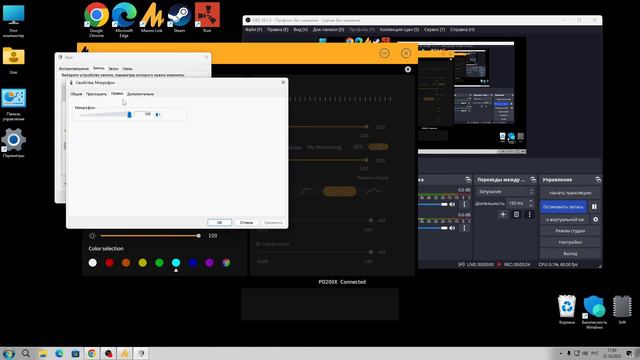This screenshot has width=640, height=360.
Task: Click Cancel in Microphone Properties dialog
Action: click(246, 222)
